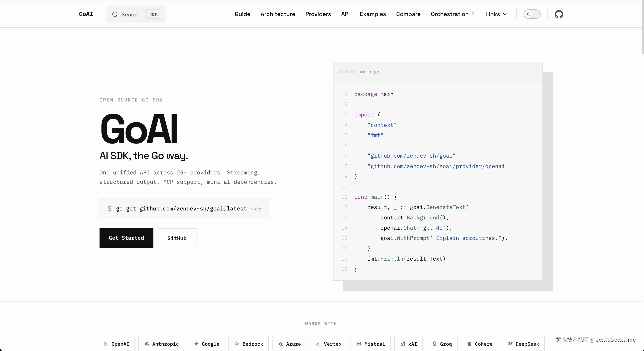Click the main.go file name in code window

tap(370, 72)
